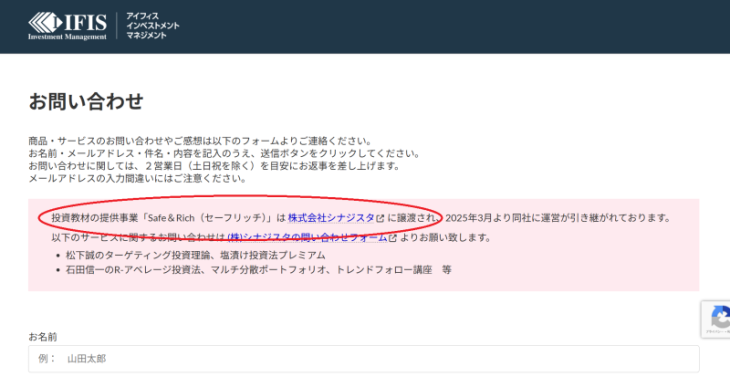Focus the お名前 input field
730x377 pixels.
tap(364, 359)
